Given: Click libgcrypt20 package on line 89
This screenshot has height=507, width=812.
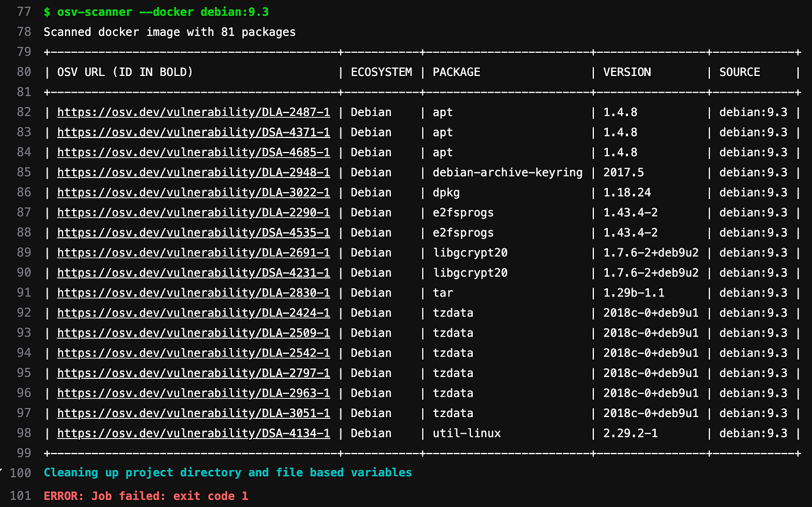Looking at the screenshot, I should tap(470, 252).
